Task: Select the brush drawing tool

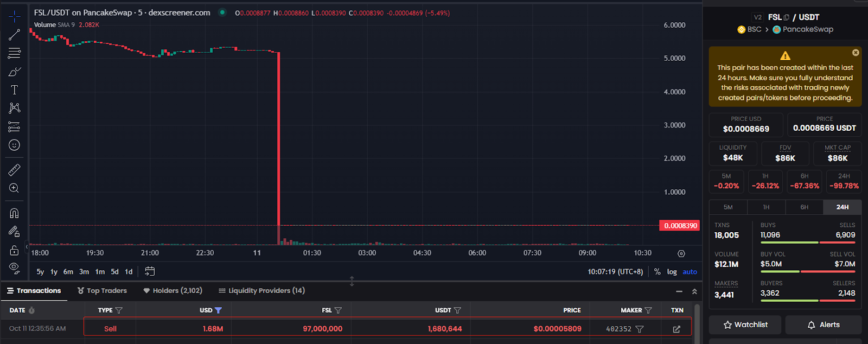Action: 14,72
